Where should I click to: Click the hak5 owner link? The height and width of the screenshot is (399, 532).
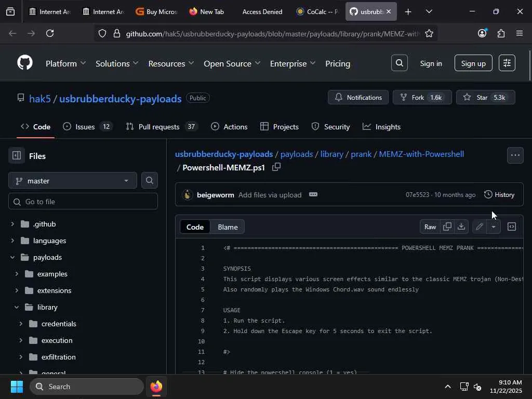point(39,99)
